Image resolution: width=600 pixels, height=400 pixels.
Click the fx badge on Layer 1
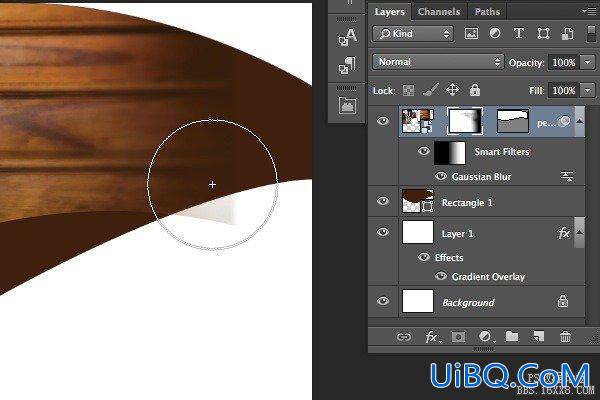point(564,233)
